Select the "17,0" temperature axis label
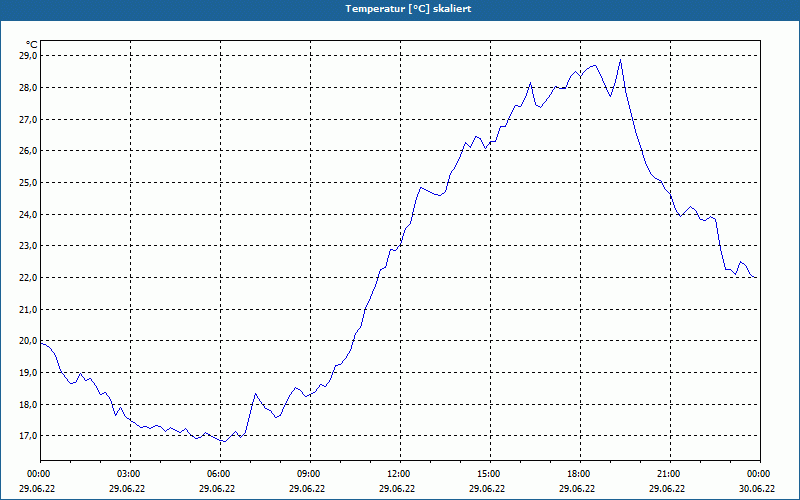The height and width of the screenshot is (500, 800). click(28, 436)
